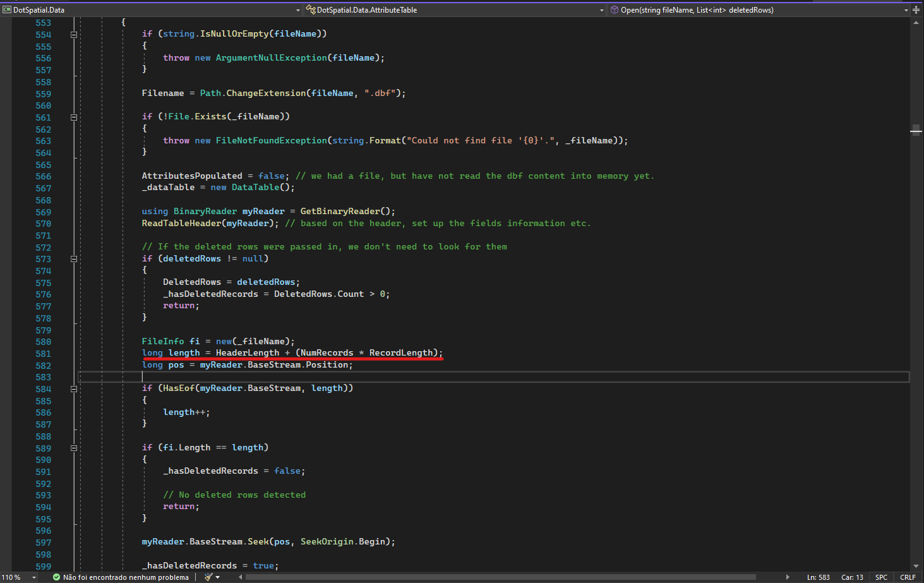Click the CRLF line ending indicator
924x583 pixels.
click(908, 577)
